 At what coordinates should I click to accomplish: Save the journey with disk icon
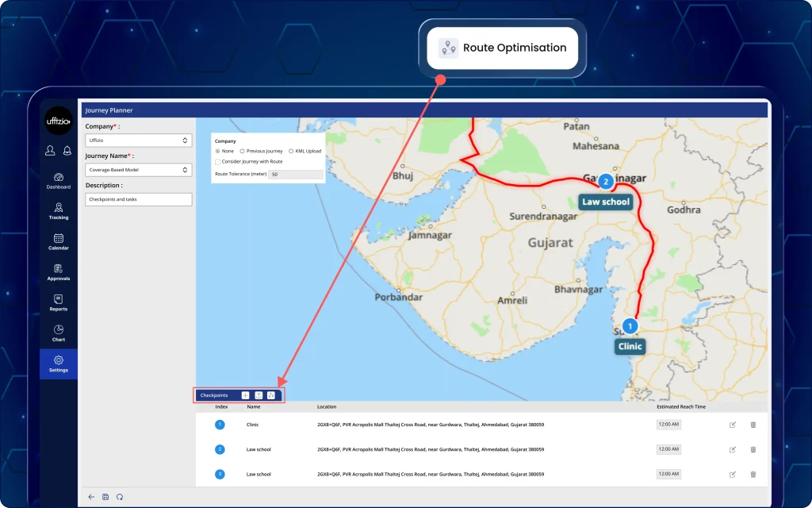click(105, 497)
